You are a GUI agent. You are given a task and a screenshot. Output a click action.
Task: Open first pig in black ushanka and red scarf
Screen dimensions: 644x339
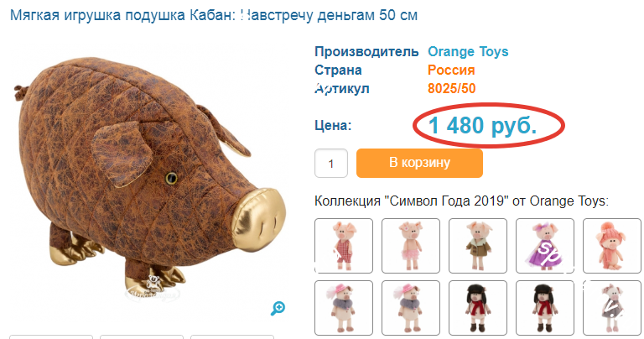point(478,308)
